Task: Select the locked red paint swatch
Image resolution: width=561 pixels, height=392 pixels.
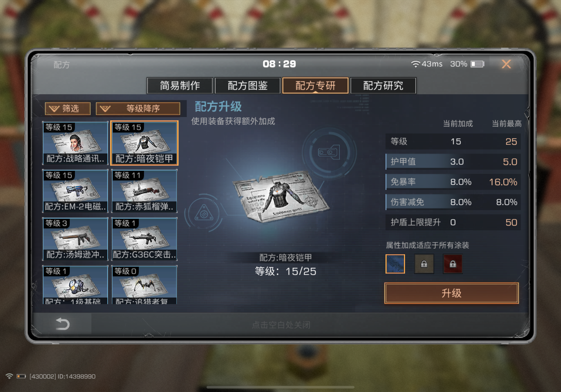Action: click(452, 264)
